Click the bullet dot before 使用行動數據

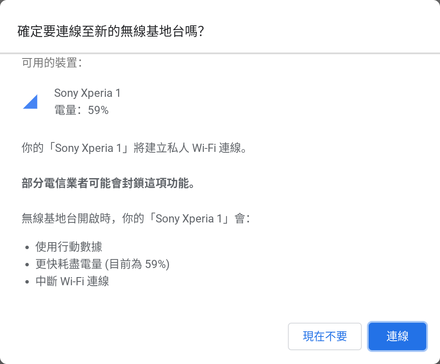tap(27, 248)
